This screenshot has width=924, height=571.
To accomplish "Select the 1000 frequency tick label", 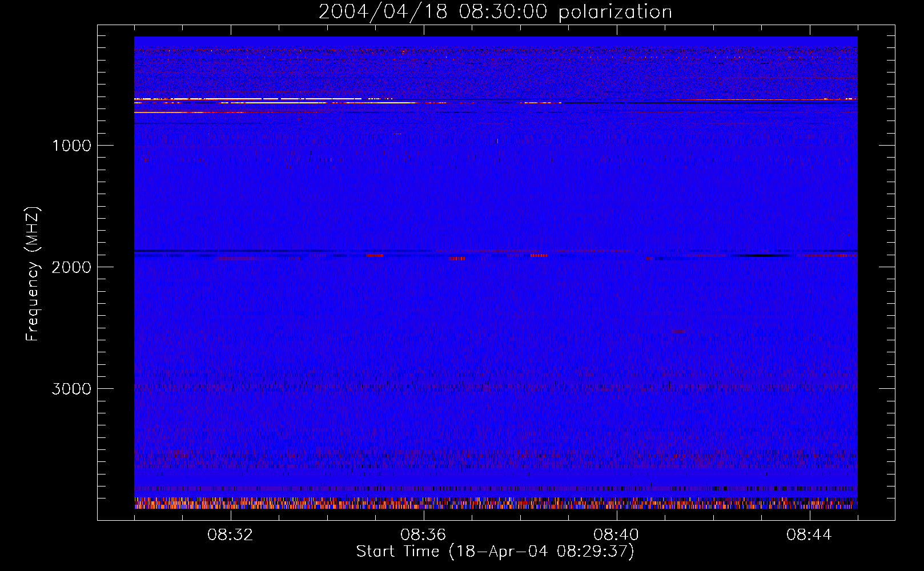I will 71,146.
